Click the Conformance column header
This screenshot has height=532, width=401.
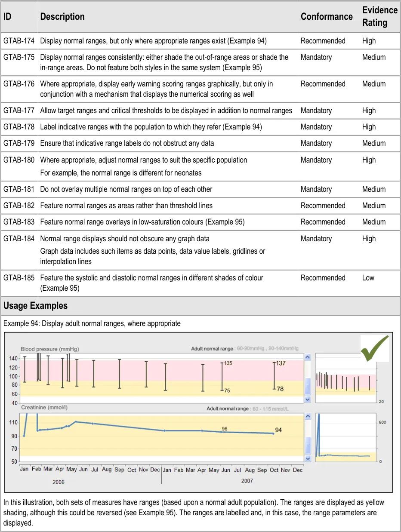pyautogui.click(x=326, y=17)
